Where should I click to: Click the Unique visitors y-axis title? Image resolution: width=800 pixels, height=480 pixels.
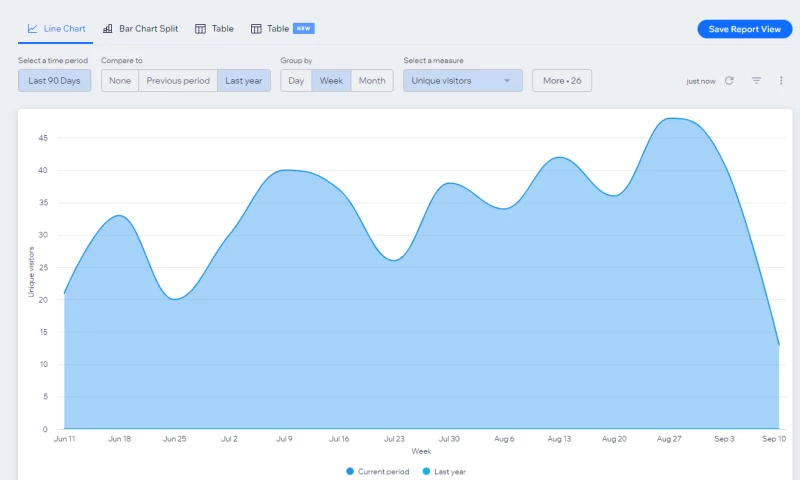coord(31,272)
